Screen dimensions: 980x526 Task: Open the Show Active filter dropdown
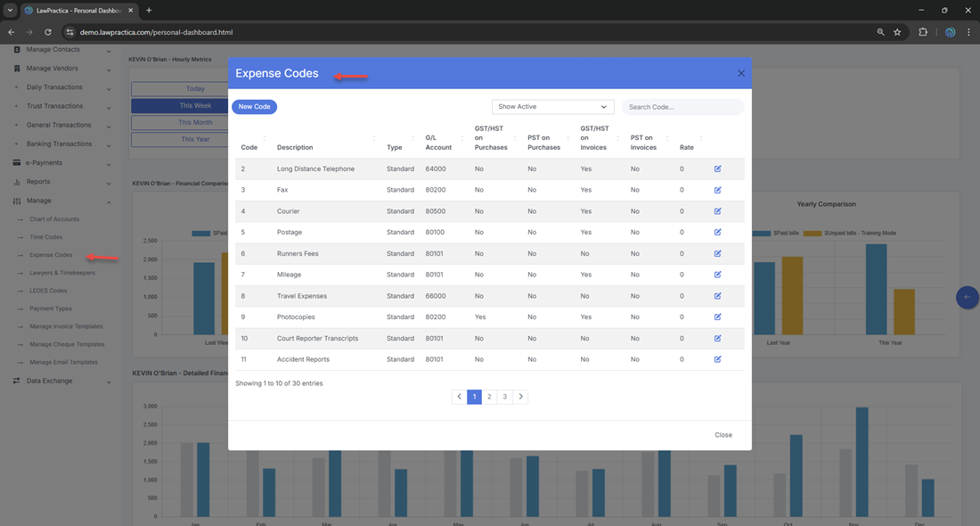click(552, 107)
